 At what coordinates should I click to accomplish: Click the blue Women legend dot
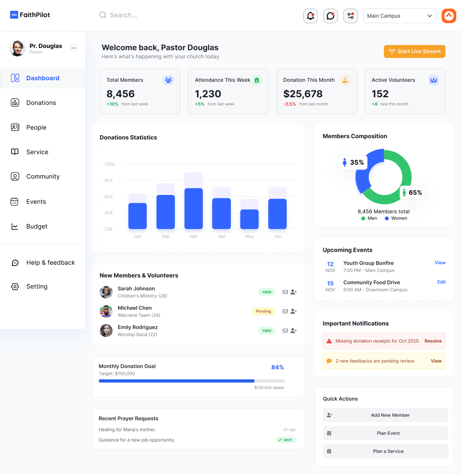[386, 218]
